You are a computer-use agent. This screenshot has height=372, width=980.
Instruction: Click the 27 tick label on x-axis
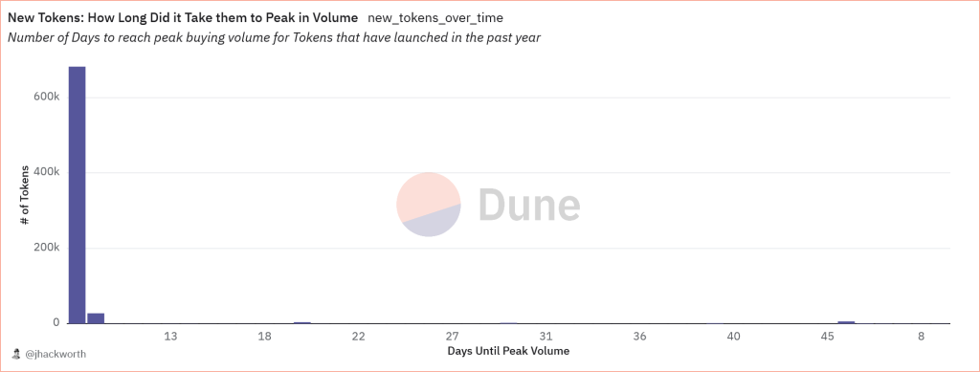(452, 337)
